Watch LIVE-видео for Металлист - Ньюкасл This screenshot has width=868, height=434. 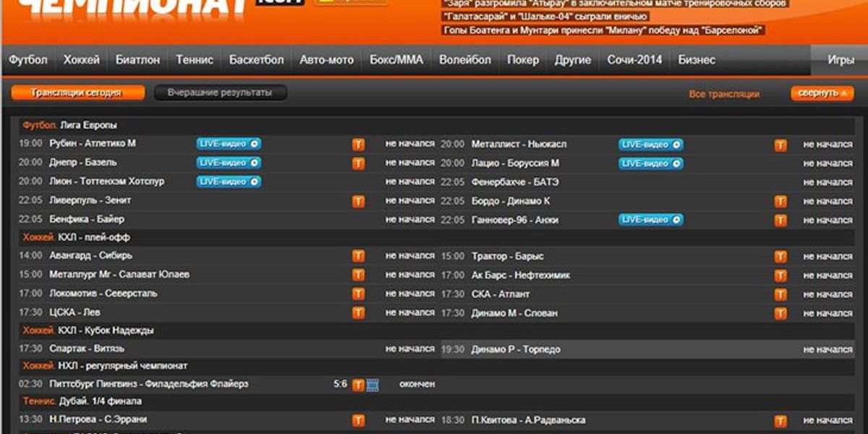(x=651, y=145)
